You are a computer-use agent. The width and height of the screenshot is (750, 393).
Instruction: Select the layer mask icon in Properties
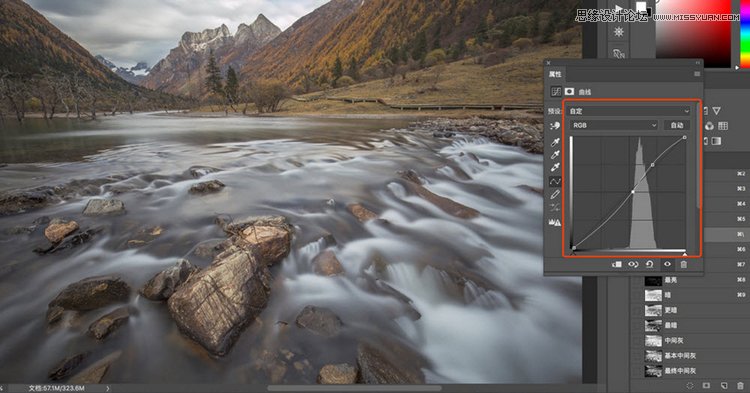click(569, 91)
